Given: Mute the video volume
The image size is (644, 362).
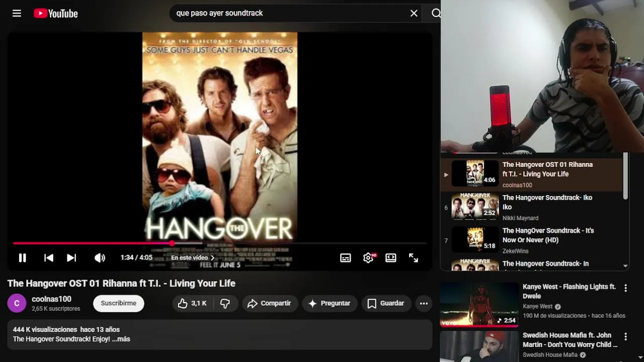Looking at the screenshot, I should (100, 258).
